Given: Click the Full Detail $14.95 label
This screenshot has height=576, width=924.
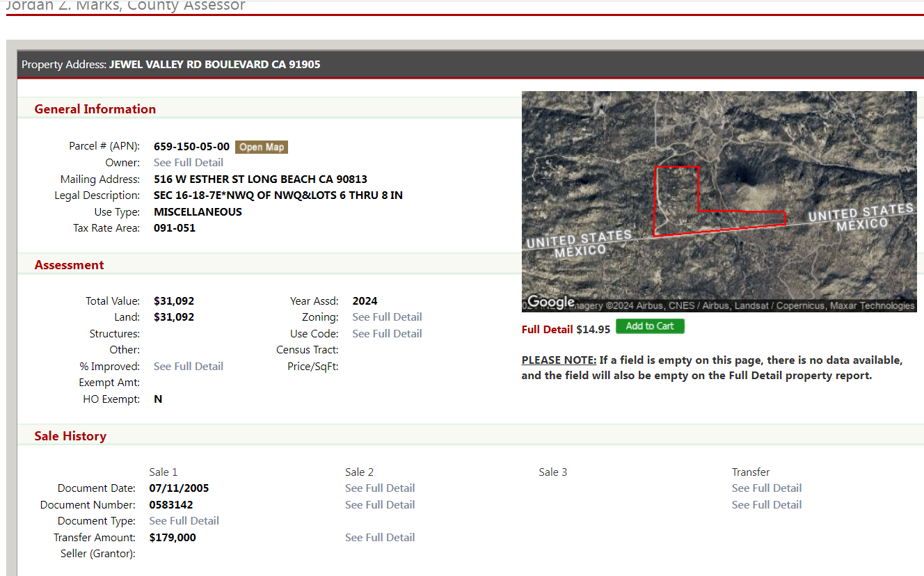Looking at the screenshot, I should point(566,329).
